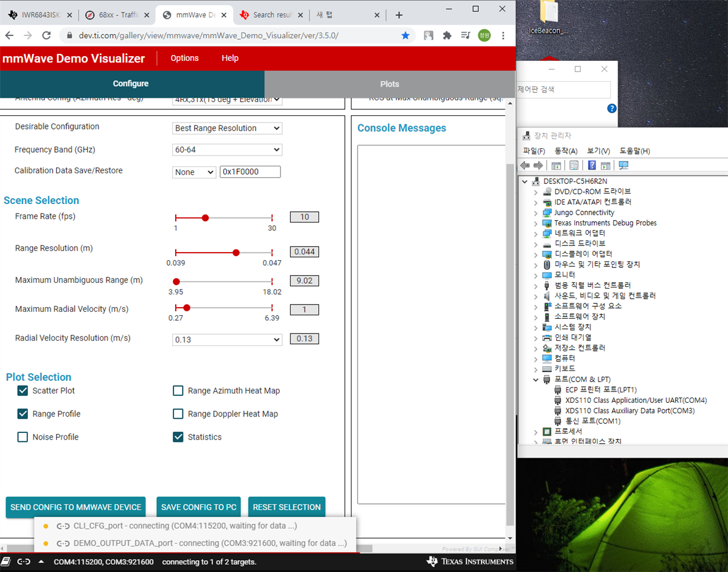Close the Search results browser tab
This screenshot has width=728, height=572.
tap(301, 15)
